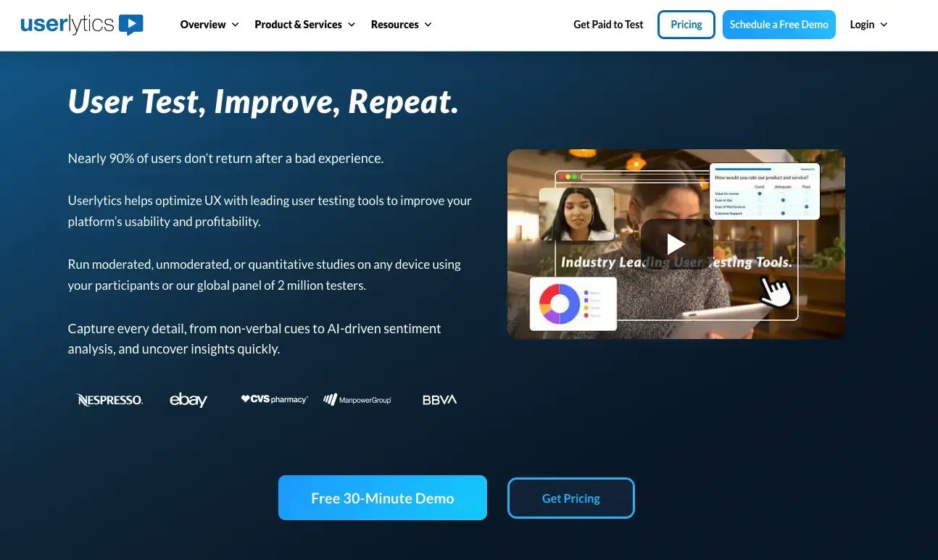Expand the Resources chevron arrow
The width and height of the screenshot is (938, 560).
(x=428, y=25)
